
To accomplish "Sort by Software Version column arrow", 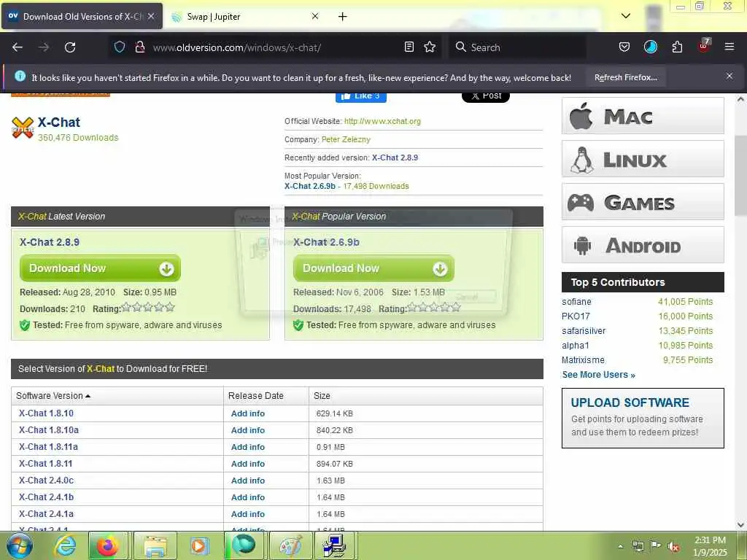I will coord(88,396).
